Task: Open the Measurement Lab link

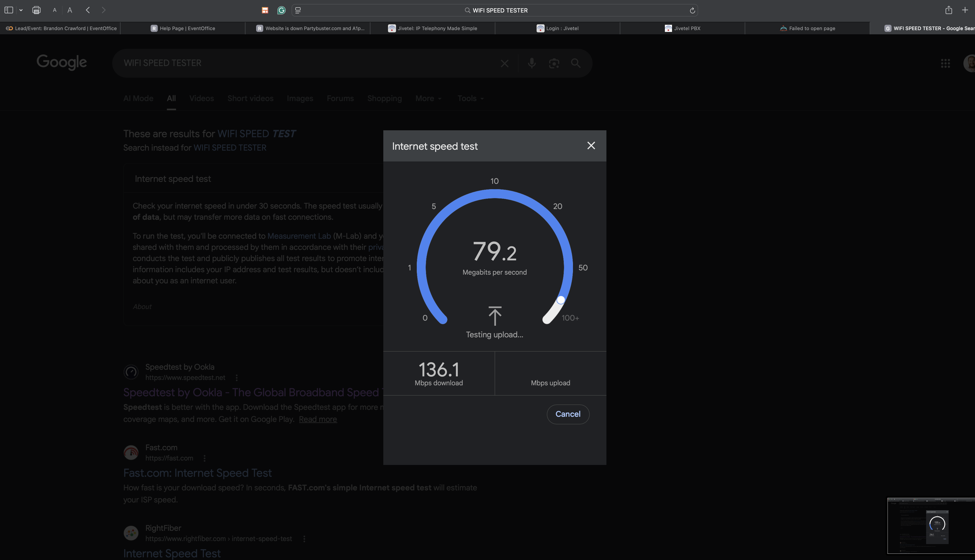Action: [x=299, y=236]
